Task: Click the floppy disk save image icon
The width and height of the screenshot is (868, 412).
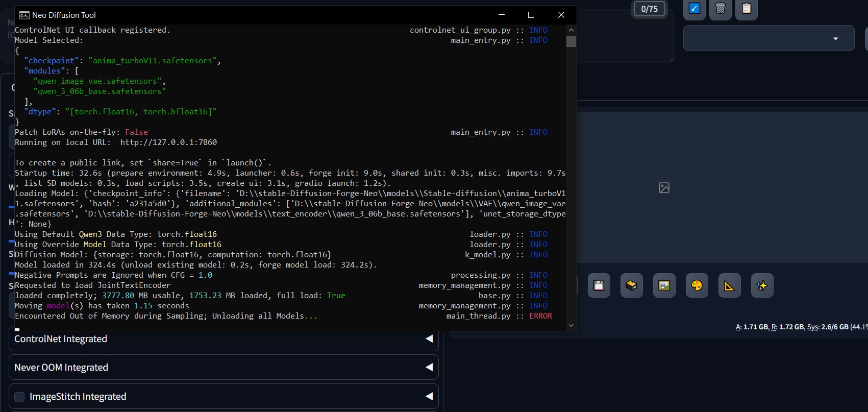Action: (599, 285)
